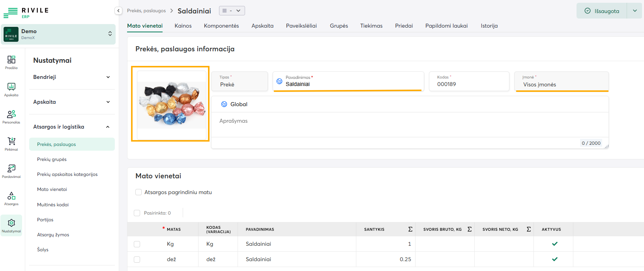Screen dimensions: 644x271
Task: Open the Atsargos sidebar icon
Action: pyautogui.click(x=11, y=198)
